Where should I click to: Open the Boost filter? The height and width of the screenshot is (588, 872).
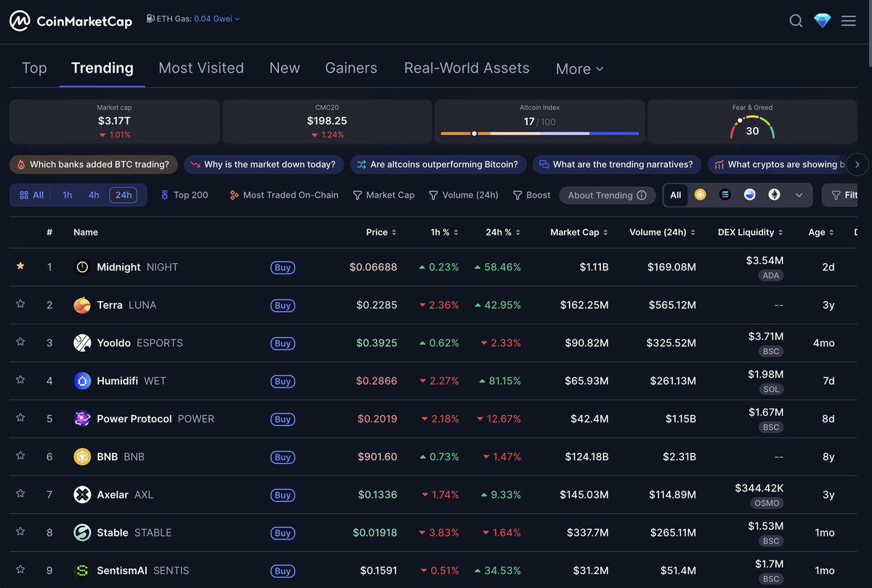pyautogui.click(x=532, y=195)
